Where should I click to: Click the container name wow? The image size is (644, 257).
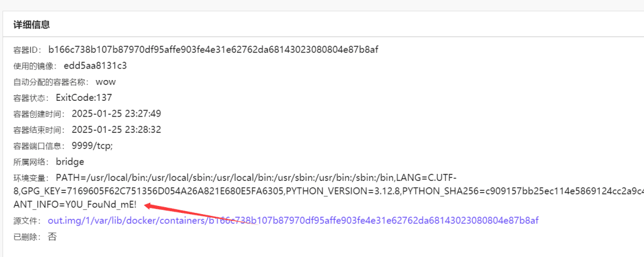tap(106, 82)
